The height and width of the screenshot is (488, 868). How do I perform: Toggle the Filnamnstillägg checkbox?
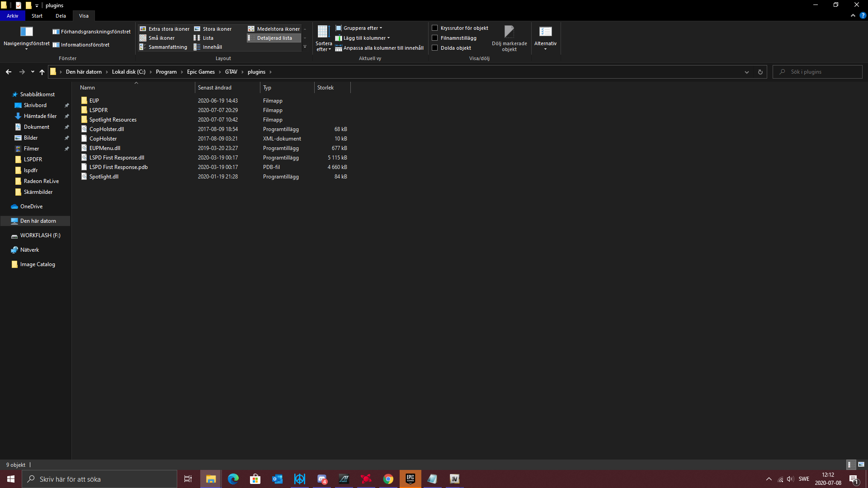[435, 38]
